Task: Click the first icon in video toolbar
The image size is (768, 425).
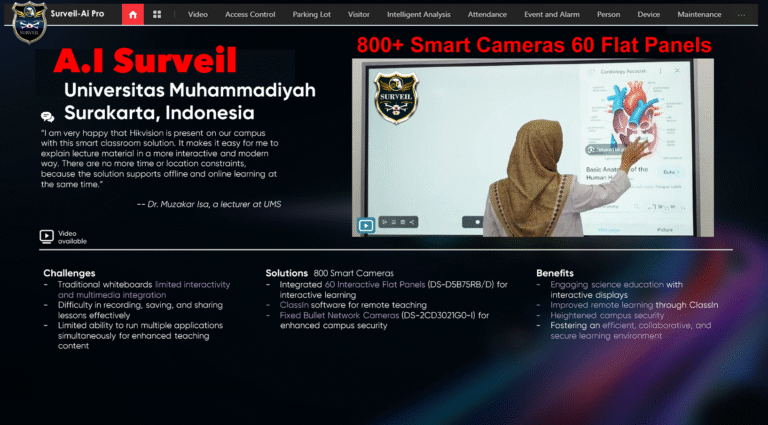Action: (385, 222)
